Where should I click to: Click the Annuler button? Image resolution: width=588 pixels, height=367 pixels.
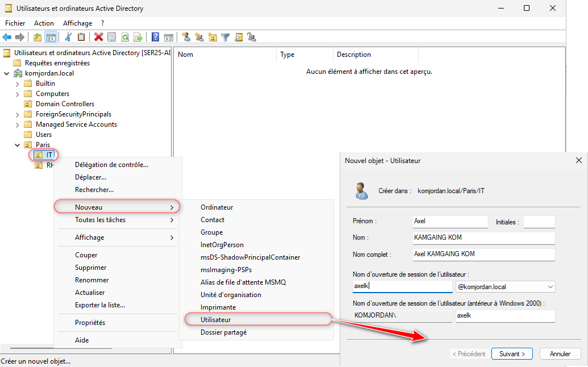(x=560, y=354)
